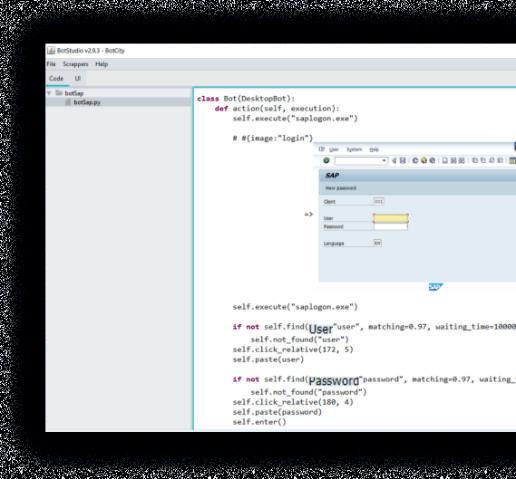This screenshot has height=479, width=516.
Task: Click the yellow SAP Exit icon
Action: [x=424, y=160]
